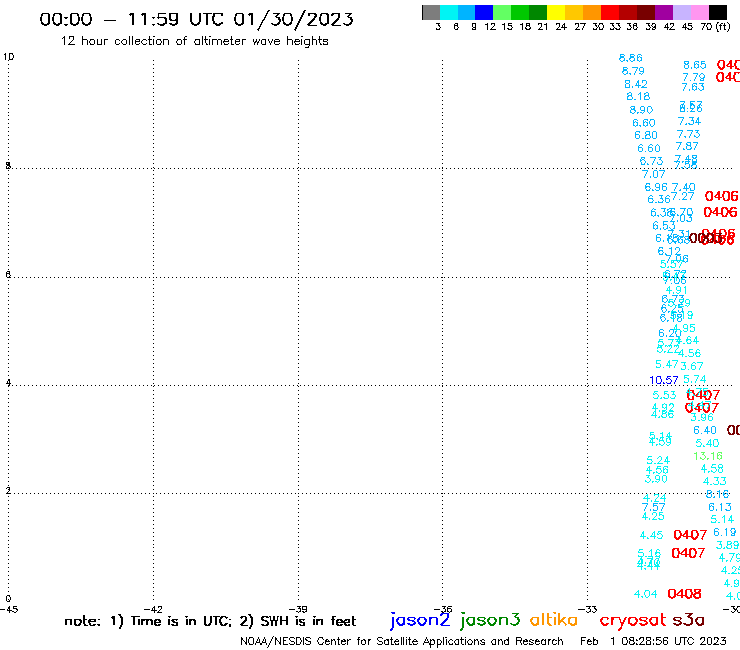Pick the wave height value '5.24'
The image size is (740, 650).
click(658, 460)
